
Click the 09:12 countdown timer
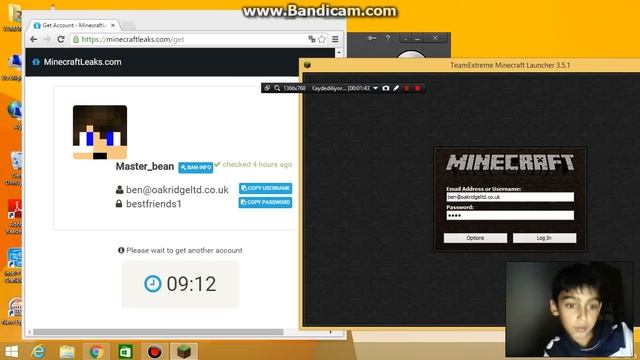coord(180,284)
